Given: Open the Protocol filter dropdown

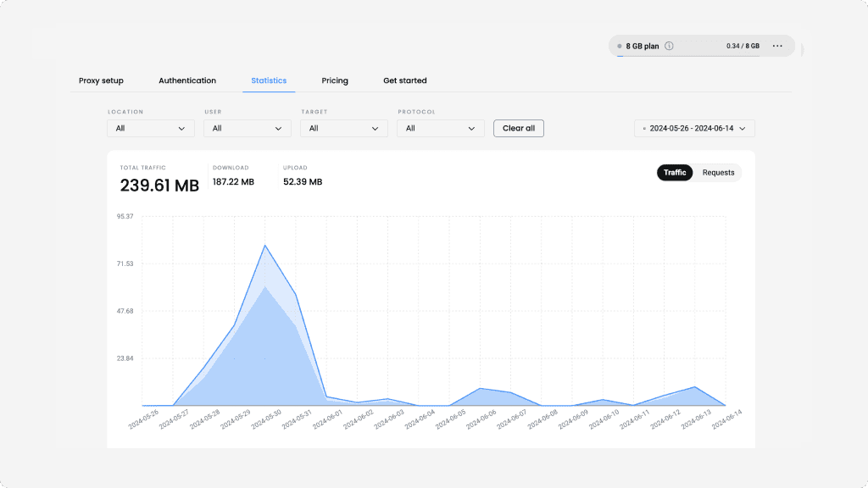Looking at the screenshot, I should (x=441, y=129).
